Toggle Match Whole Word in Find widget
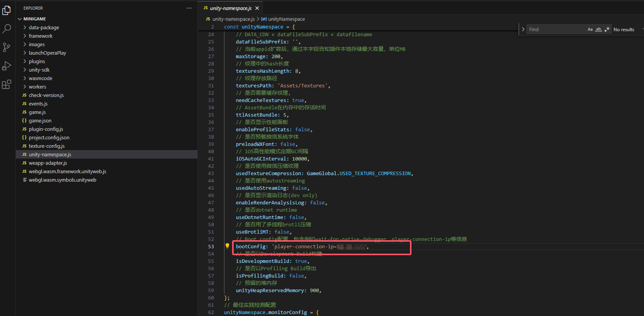 [599, 29]
